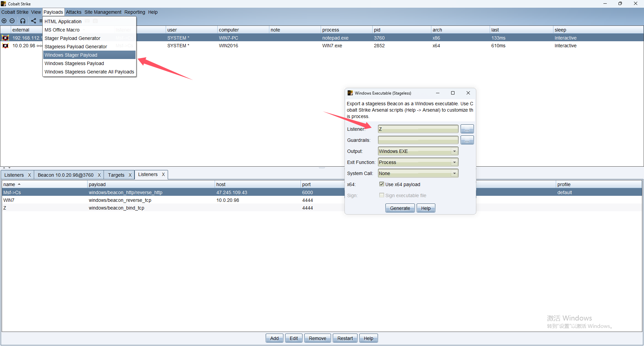Select Windows Stager Payload menu item
644x346 pixels.
coord(89,55)
